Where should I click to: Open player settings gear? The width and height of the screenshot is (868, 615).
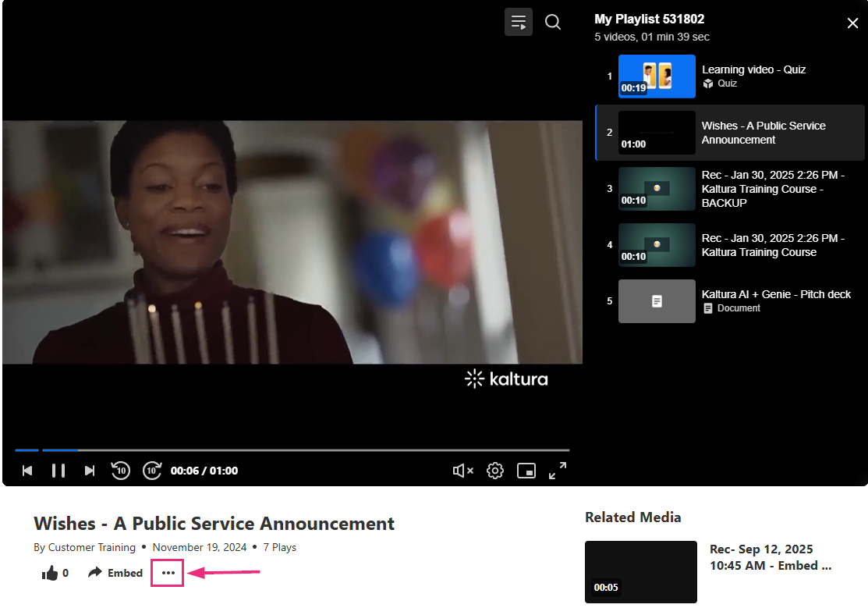click(495, 471)
